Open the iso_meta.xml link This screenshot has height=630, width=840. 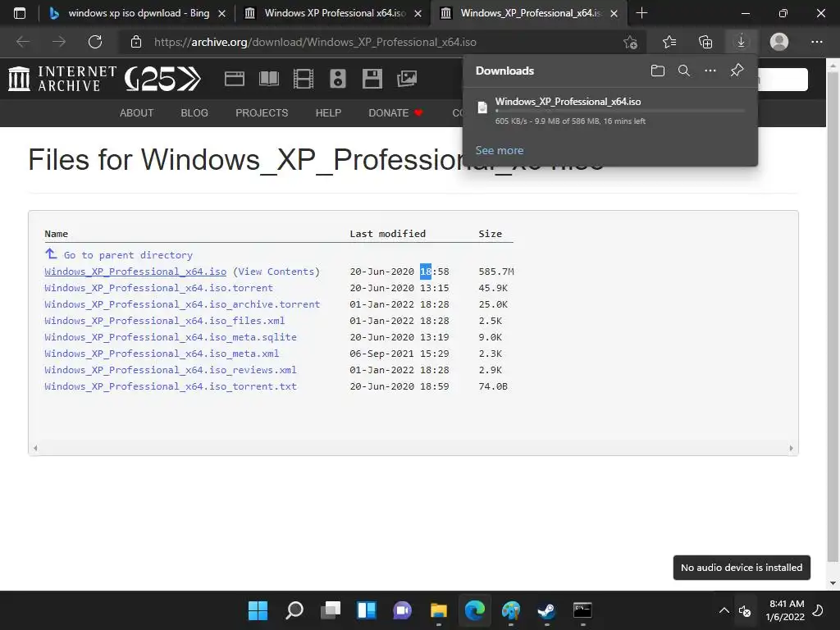click(x=162, y=354)
